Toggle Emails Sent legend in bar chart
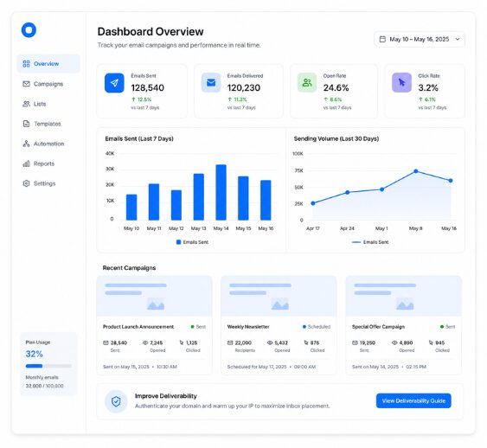Viewport: 487px width, 448px height. (192, 242)
